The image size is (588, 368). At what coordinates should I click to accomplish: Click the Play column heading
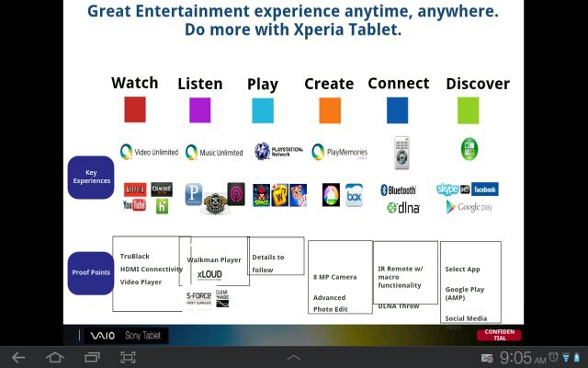click(x=263, y=85)
